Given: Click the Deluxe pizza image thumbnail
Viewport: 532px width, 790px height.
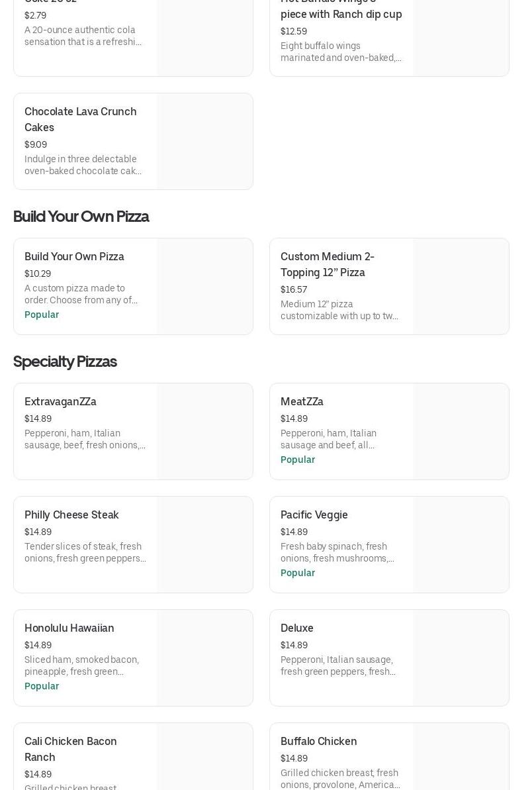Looking at the screenshot, I should (461, 658).
